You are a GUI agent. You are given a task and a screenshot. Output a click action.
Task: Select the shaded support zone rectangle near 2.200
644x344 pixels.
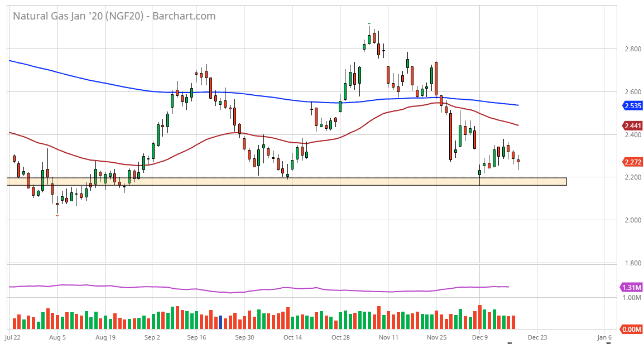tap(287, 181)
